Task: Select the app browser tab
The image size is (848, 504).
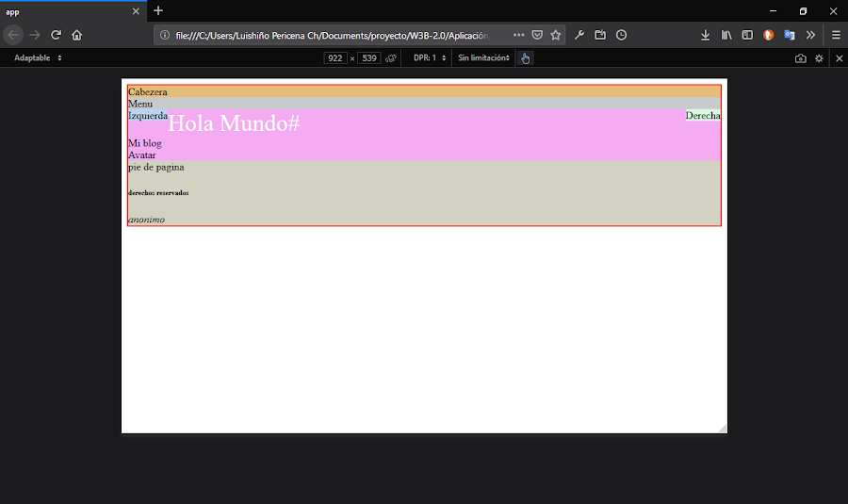Action: pyautogui.click(x=73, y=11)
